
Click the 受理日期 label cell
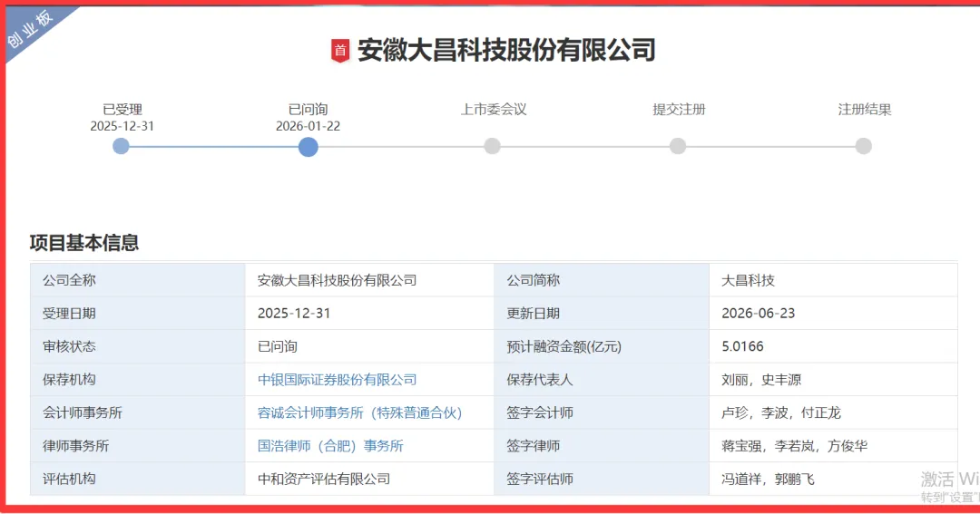138,314
